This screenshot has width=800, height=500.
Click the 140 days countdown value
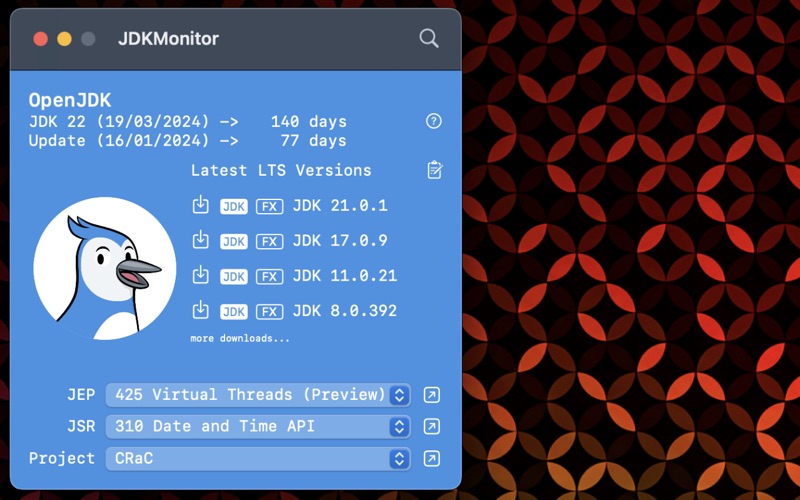[x=309, y=122]
